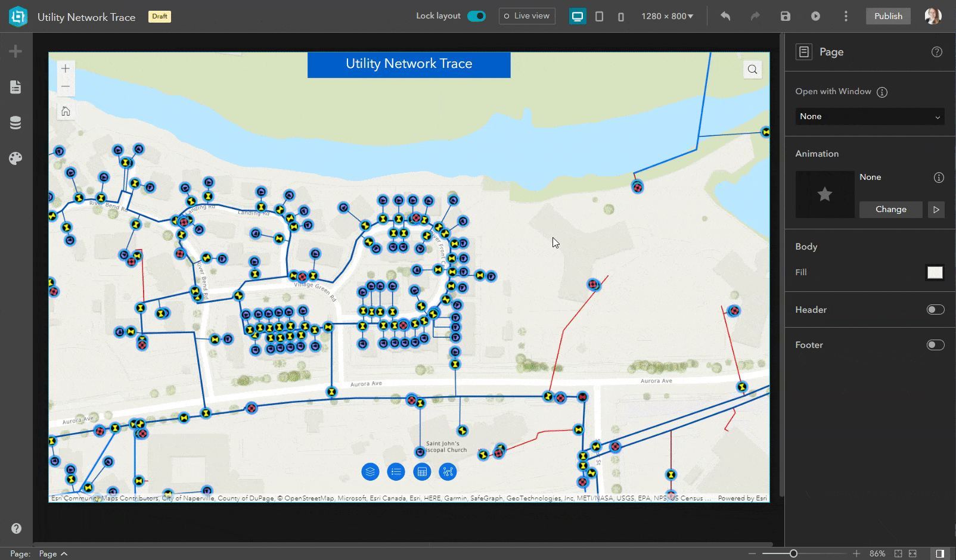The image size is (956, 560).
Task: Toggle the side panel visibility
Action: [940, 553]
